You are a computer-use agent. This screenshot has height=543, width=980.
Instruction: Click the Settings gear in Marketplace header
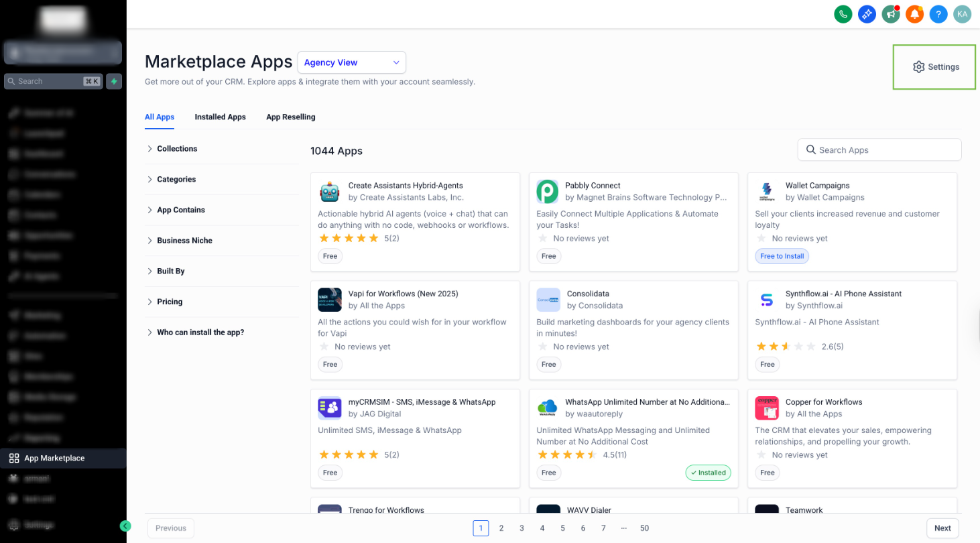pos(936,67)
